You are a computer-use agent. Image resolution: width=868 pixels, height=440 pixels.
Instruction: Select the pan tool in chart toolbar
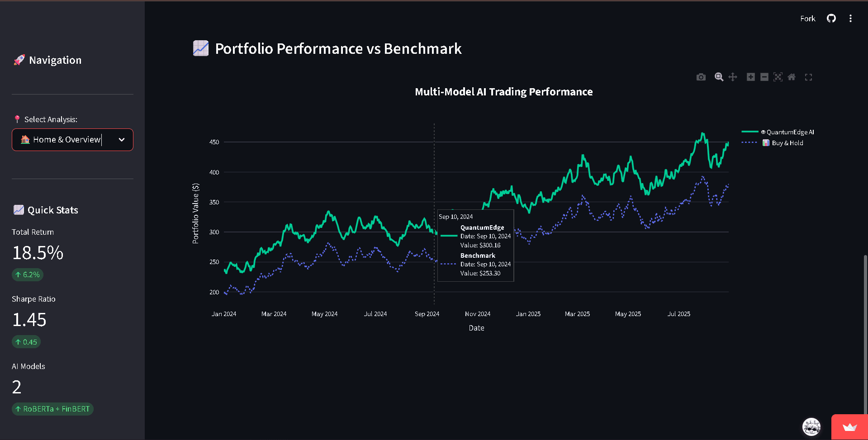click(733, 77)
